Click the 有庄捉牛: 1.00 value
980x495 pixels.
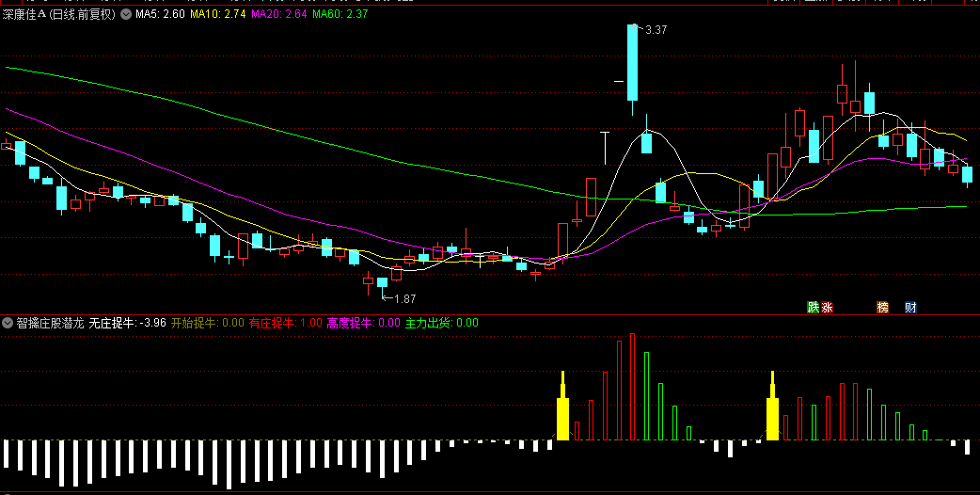[286, 323]
